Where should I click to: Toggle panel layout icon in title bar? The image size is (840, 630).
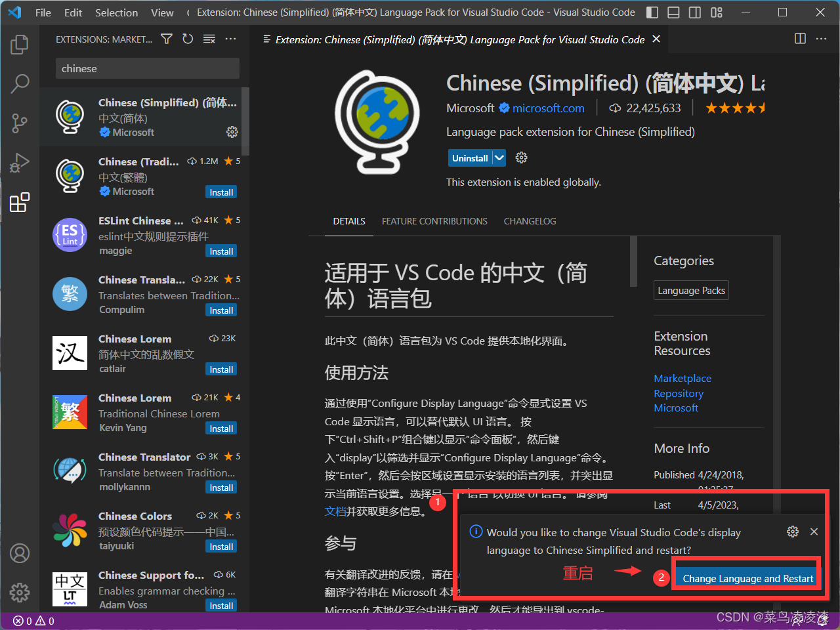(673, 12)
